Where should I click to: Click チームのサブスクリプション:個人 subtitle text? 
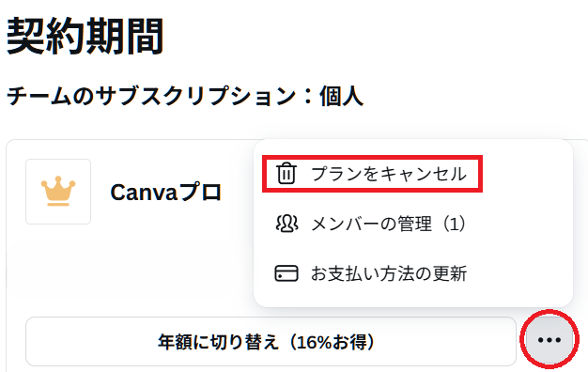[185, 96]
